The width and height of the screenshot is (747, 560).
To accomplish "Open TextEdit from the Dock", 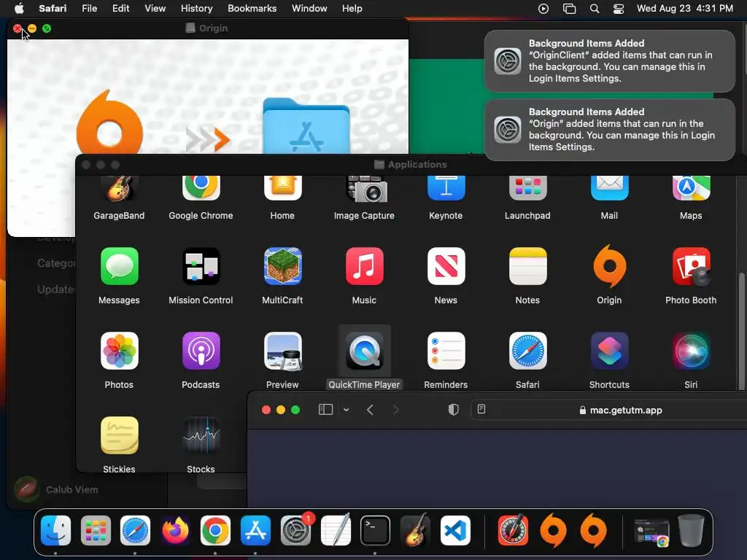I will click(x=336, y=531).
